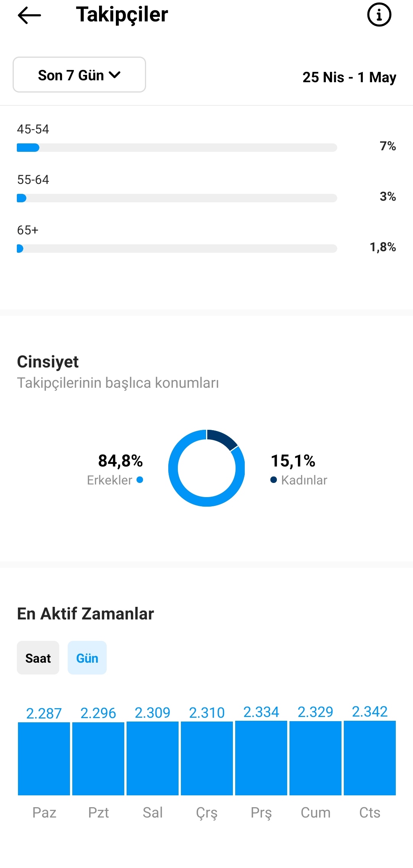Select the Gün tab
Image resolution: width=413 pixels, height=868 pixels.
click(x=87, y=658)
